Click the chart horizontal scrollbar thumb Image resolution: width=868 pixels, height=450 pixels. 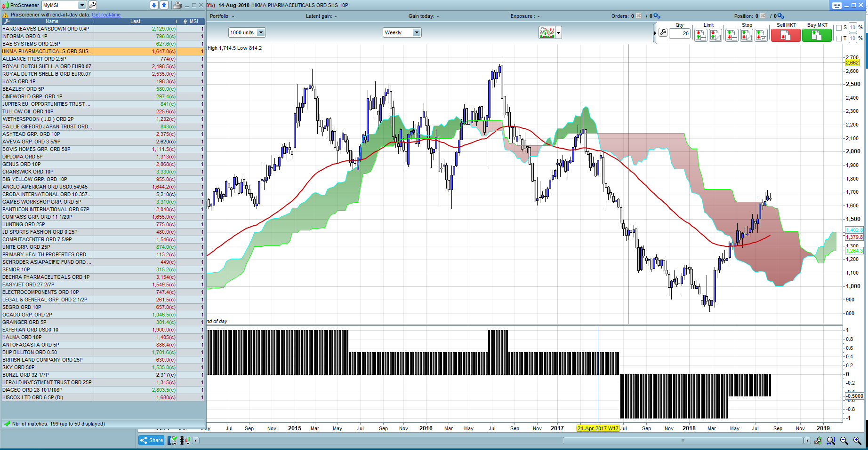click(683, 441)
